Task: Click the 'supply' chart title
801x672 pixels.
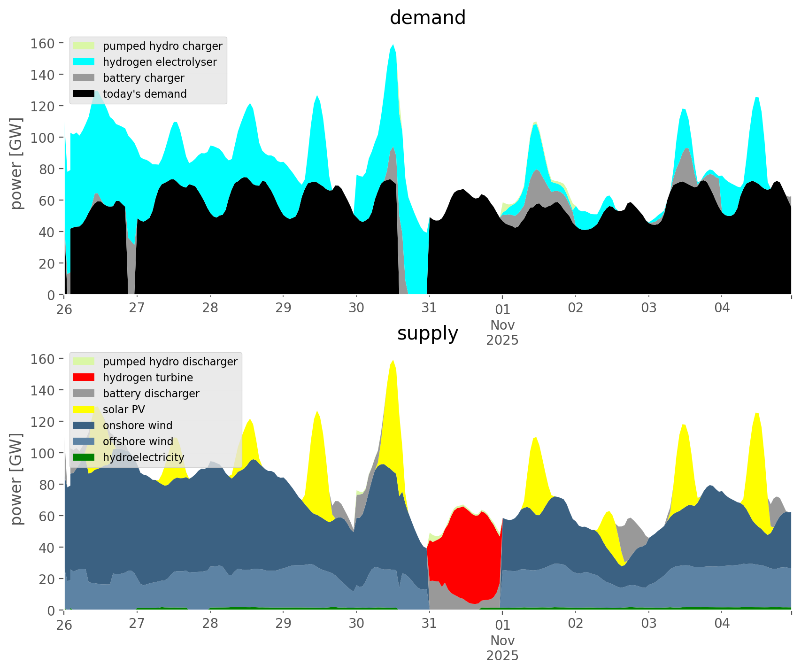Action: click(x=427, y=333)
